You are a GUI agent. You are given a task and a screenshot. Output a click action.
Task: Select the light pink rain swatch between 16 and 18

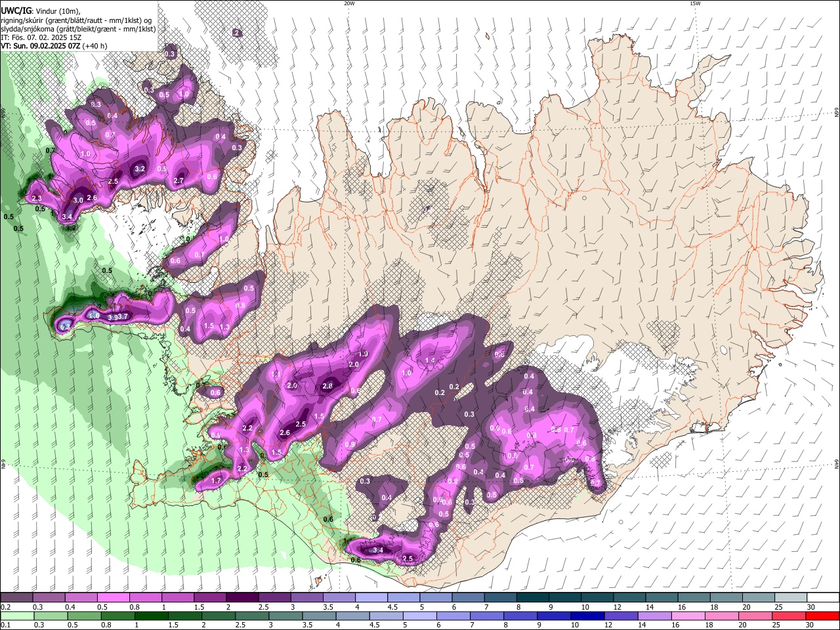688,616
